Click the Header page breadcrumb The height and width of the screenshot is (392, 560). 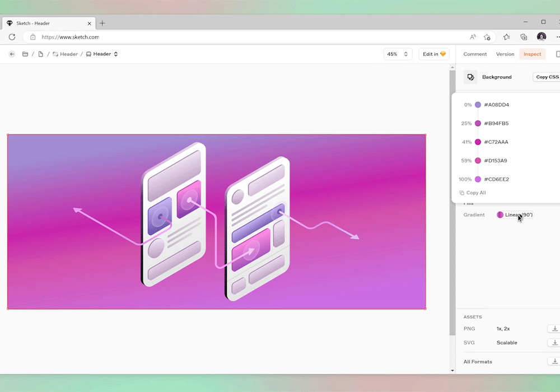tap(66, 54)
